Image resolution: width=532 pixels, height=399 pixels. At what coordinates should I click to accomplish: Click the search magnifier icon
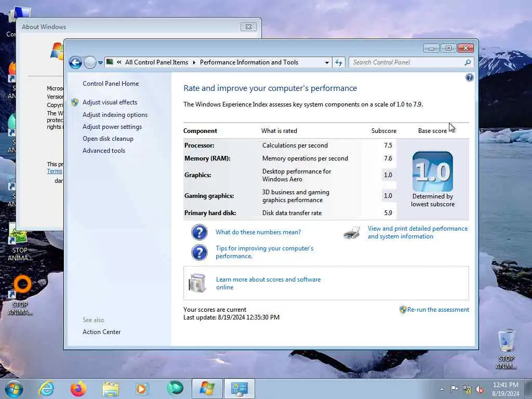pyautogui.click(x=468, y=62)
